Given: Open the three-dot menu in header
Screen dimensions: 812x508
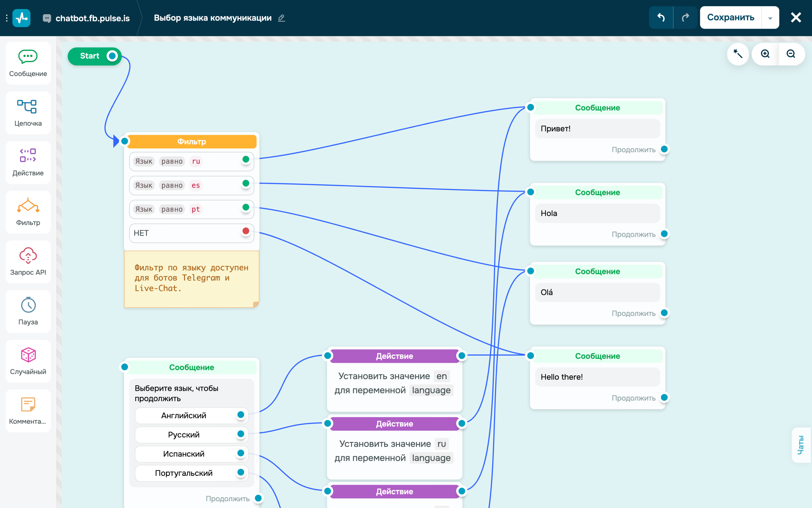Looking at the screenshot, I should coord(7,18).
